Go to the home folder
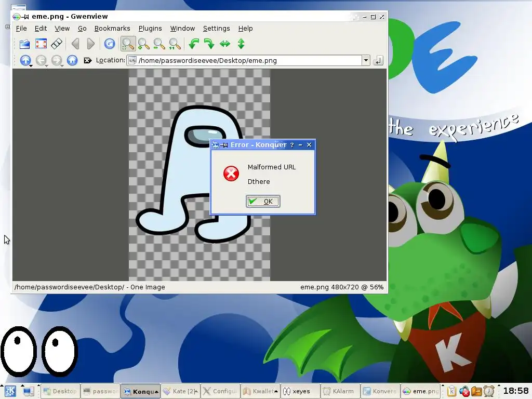The width and height of the screenshot is (532, 399). (x=72, y=60)
